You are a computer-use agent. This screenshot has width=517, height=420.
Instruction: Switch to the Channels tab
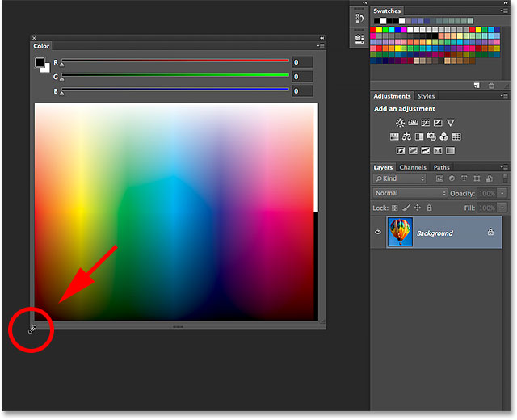click(413, 167)
